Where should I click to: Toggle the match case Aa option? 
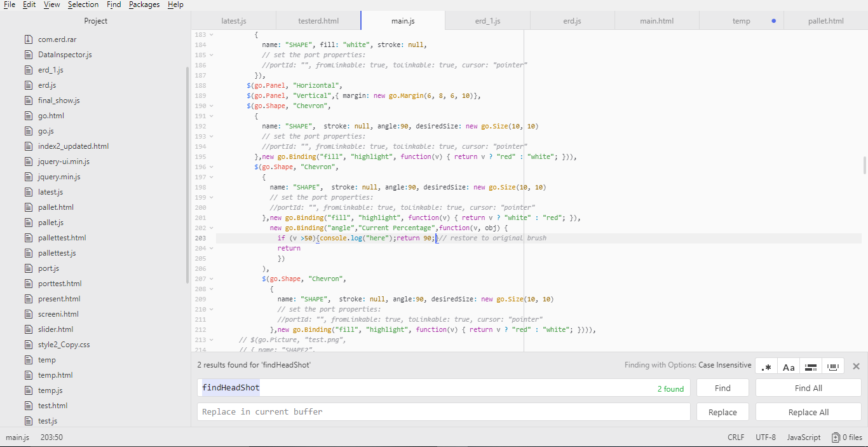pos(789,367)
